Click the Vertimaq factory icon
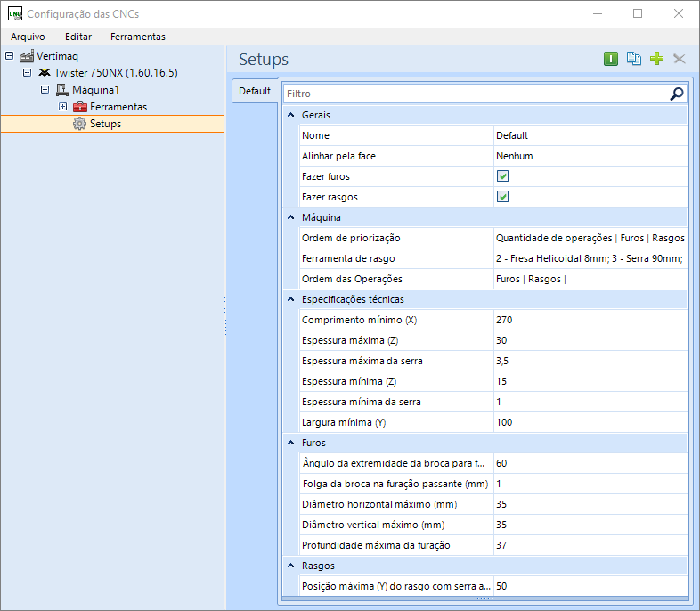Screen dimensions: 700x611 [27, 56]
